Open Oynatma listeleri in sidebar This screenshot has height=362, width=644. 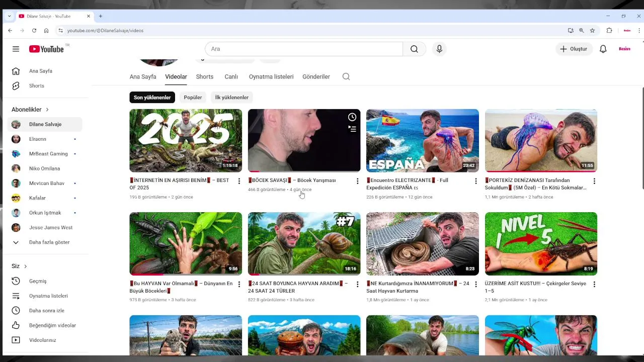(45, 296)
